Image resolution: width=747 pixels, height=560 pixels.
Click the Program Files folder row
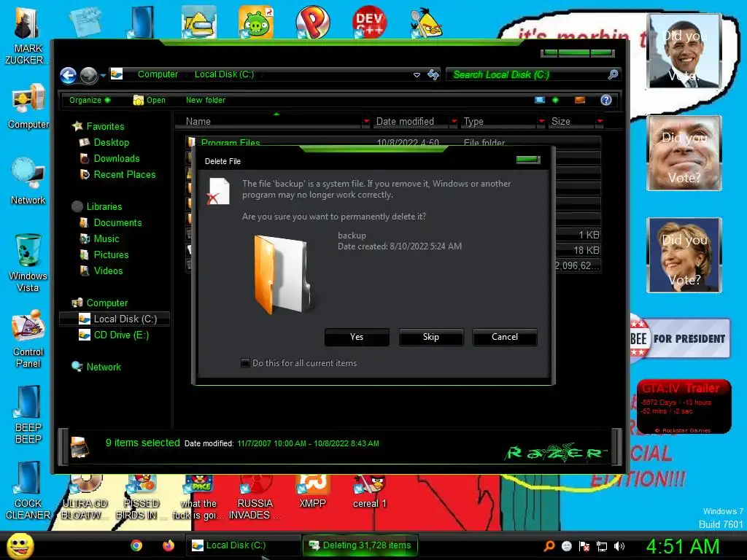click(393, 142)
